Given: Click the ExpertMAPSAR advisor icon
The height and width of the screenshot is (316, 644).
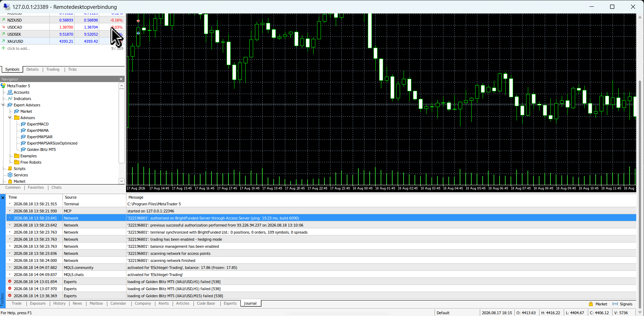Looking at the screenshot, I should click(23, 137).
